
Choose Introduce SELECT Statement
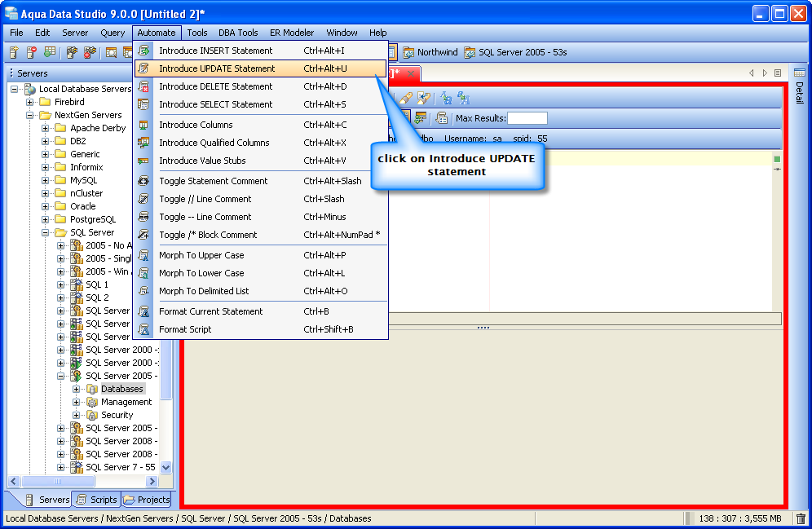tap(261, 104)
